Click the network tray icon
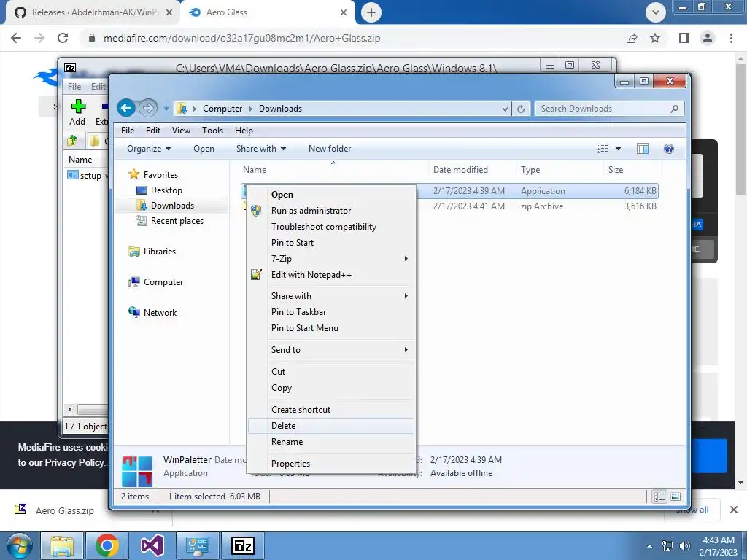This screenshot has height=560, width=747. 667,546
